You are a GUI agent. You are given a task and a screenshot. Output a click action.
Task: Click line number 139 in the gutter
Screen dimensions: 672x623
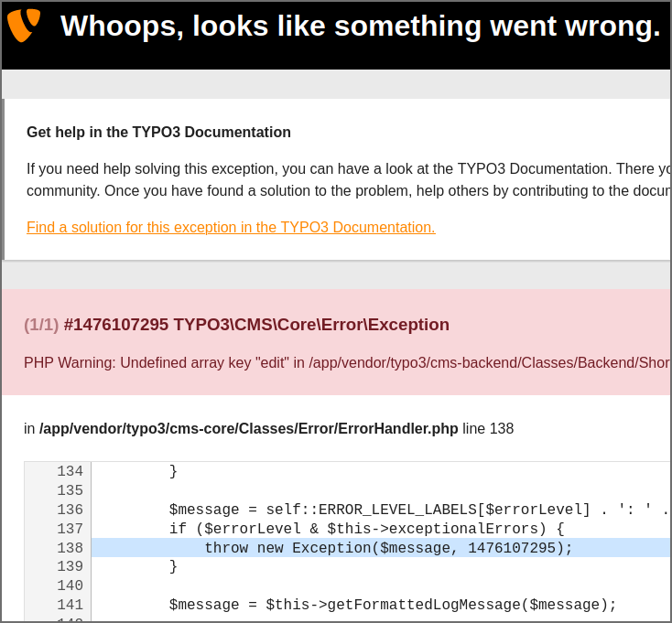coord(70,567)
